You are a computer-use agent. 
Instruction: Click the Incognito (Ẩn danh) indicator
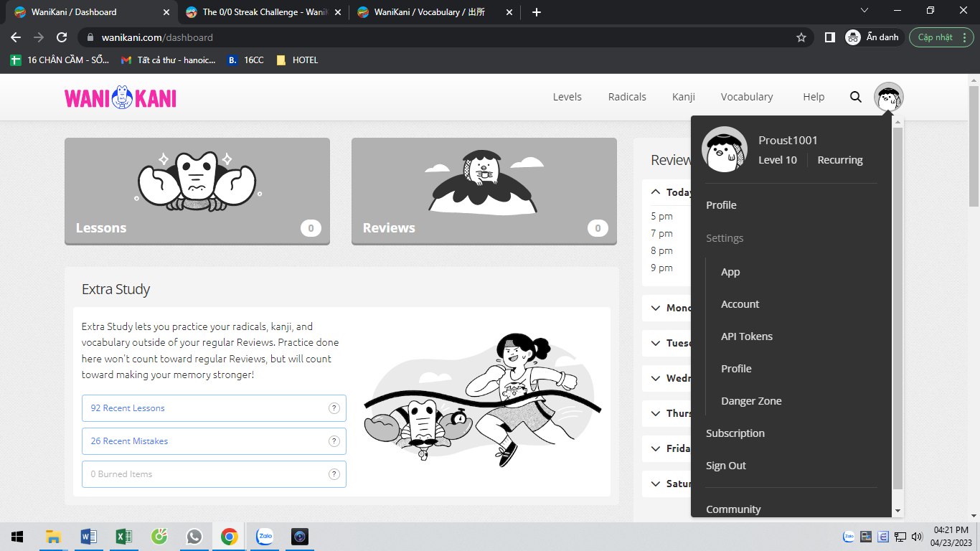tap(873, 37)
